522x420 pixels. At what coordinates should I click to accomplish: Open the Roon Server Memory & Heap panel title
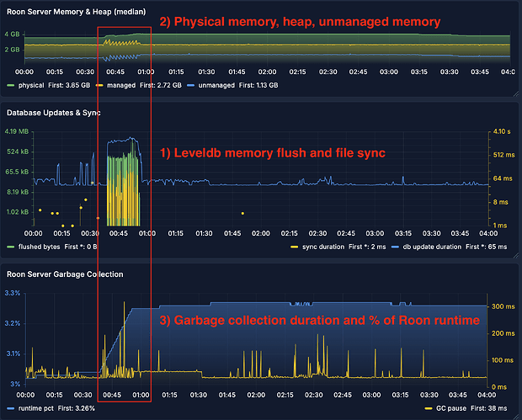(x=77, y=12)
